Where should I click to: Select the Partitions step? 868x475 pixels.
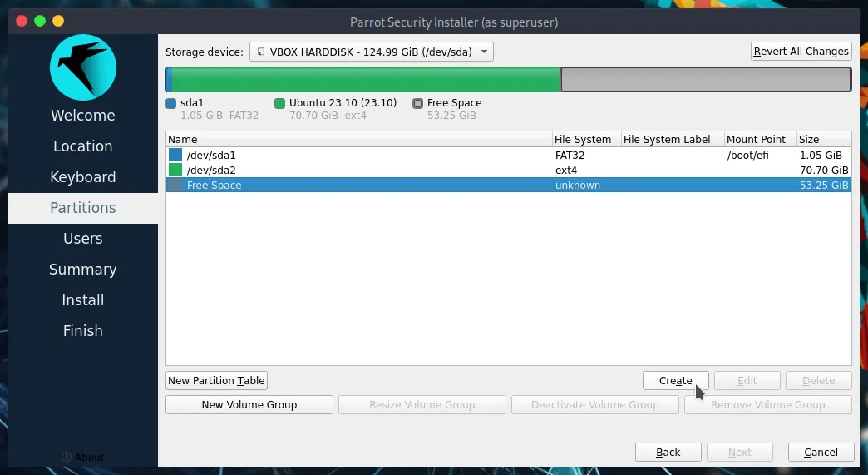click(83, 208)
